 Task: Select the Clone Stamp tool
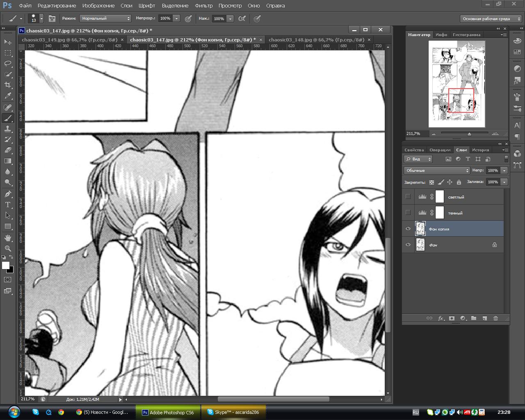click(8, 129)
